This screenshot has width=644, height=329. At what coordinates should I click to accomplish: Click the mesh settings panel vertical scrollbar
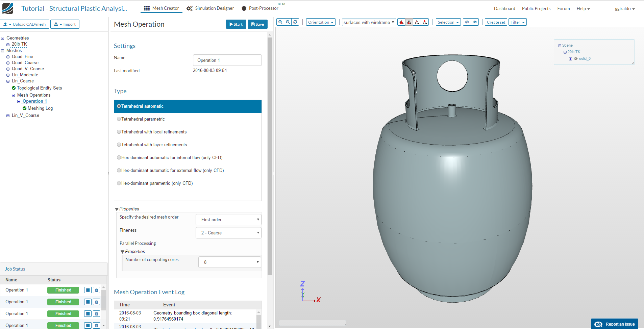pyautogui.click(x=270, y=155)
